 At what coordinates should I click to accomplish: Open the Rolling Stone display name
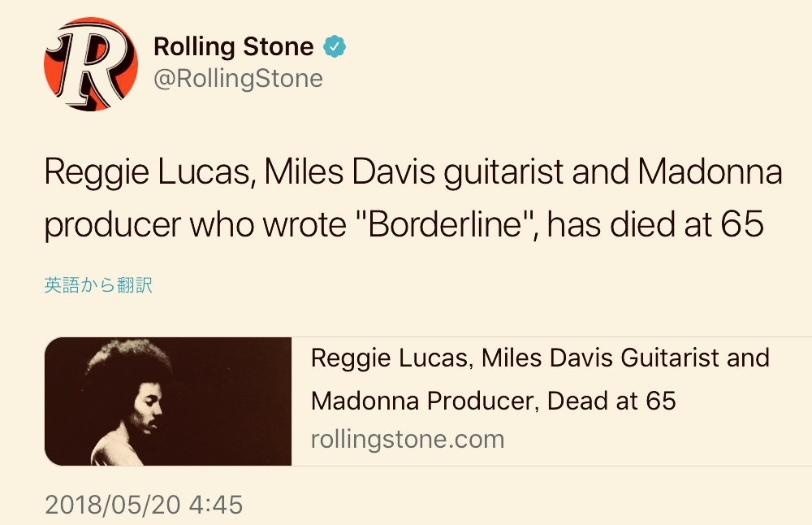234,46
